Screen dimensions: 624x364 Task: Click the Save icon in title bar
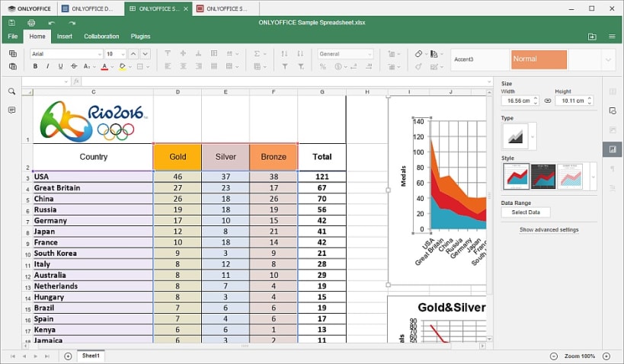[x=12, y=23]
